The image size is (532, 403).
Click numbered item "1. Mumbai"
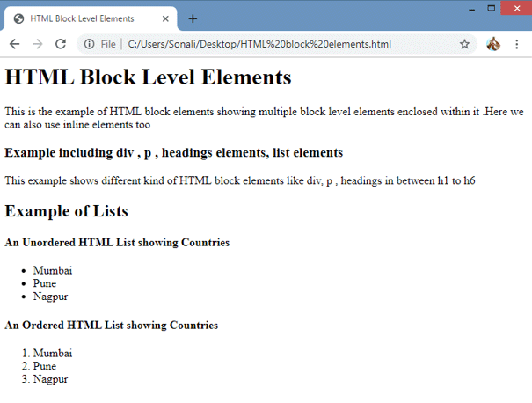click(47, 353)
